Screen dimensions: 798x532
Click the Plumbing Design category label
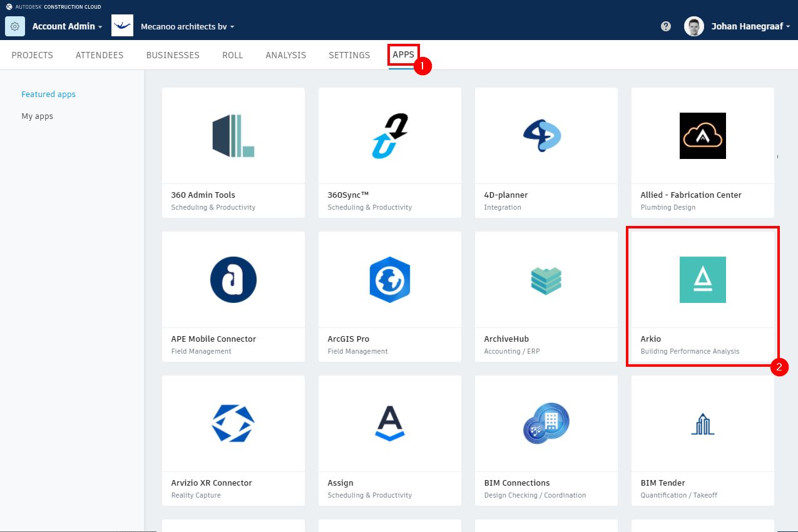pos(668,207)
